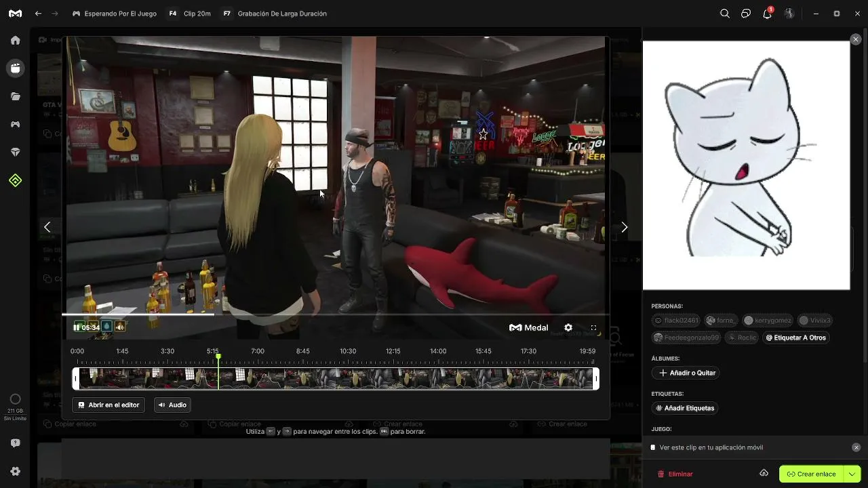
Task: Select the Roclic person tag
Action: point(743,338)
